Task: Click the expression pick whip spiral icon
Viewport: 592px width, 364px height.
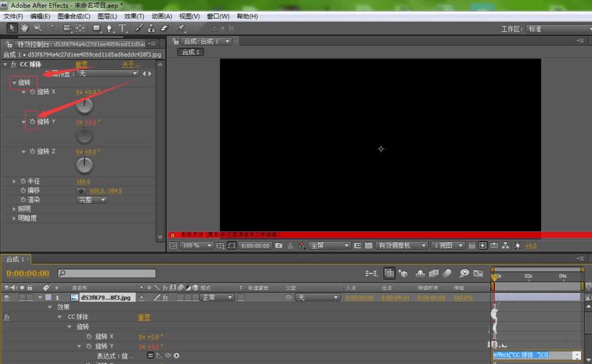Action: pos(169,356)
